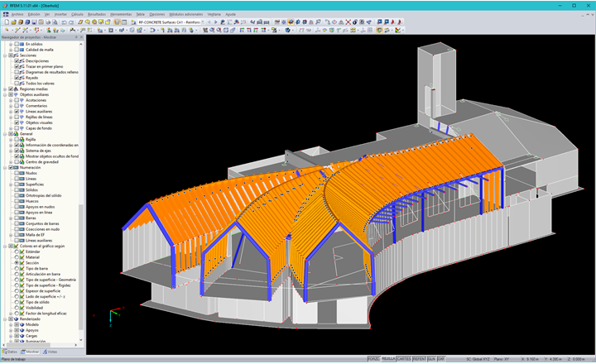Viewport: 596px width, 364px height.
Task: Click the New file icon in toolbar
Action: 7,22
